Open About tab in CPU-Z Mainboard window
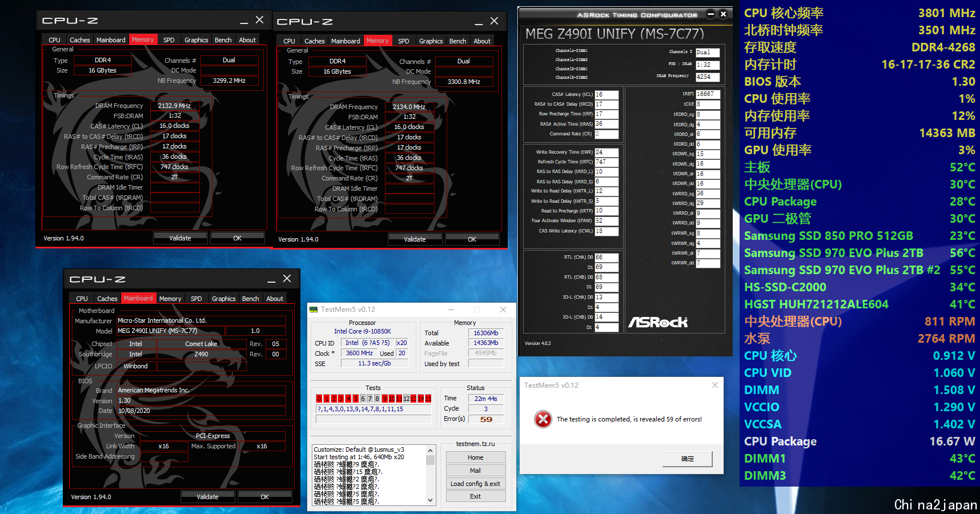 click(275, 299)
